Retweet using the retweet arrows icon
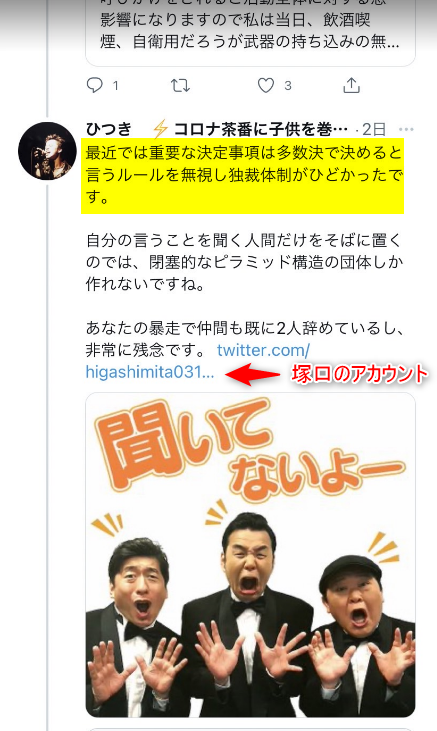Viewport: 437px width, 731px height. tap(180, 85)
